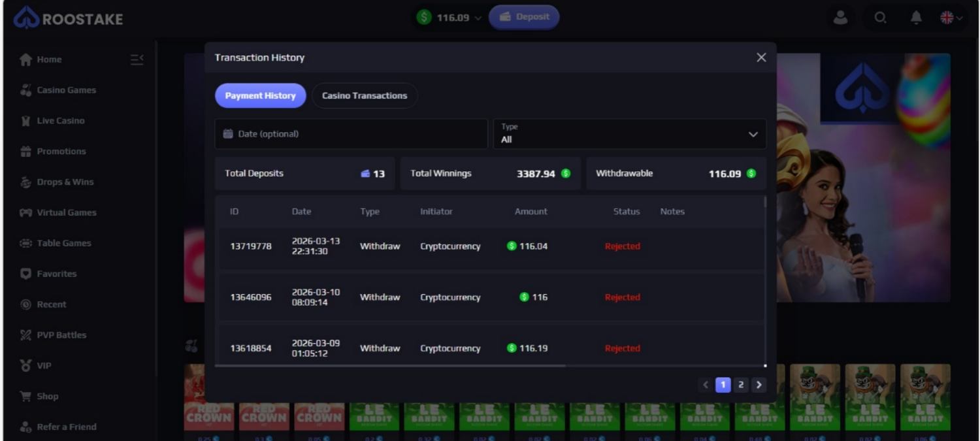Expand the balance 116.09 dropdown
Image resolution: width=980 pixels, height=441 pixels.
[450, 18]
